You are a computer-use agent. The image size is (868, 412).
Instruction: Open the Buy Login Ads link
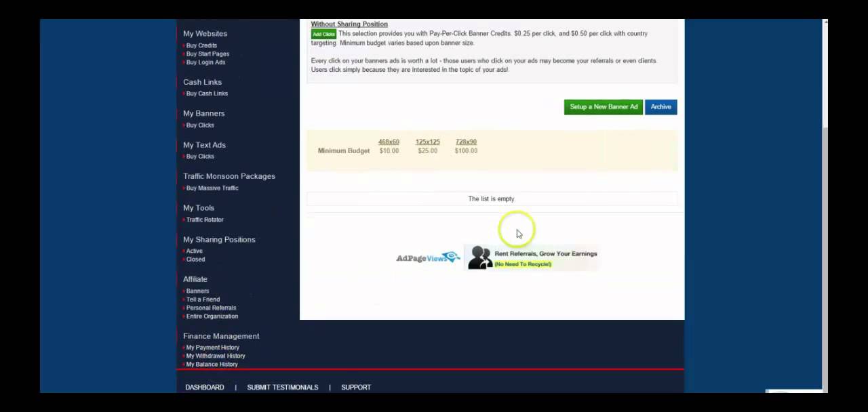(x=205, y=62)
